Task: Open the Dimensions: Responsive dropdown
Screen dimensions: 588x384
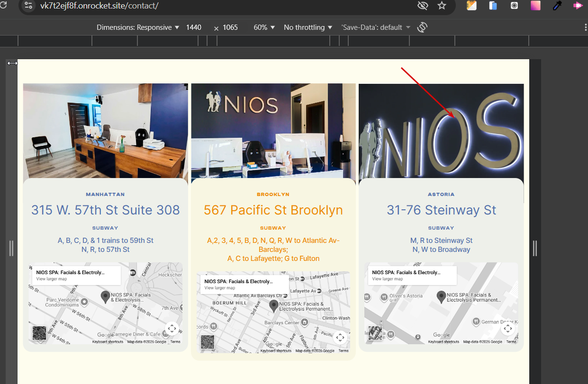Action: tap(138, 27)
